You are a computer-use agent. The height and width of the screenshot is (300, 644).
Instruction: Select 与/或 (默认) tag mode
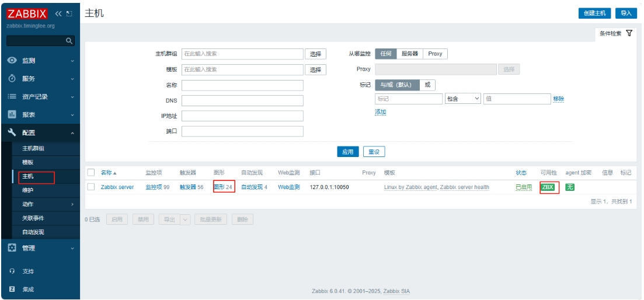pos(398,85)
